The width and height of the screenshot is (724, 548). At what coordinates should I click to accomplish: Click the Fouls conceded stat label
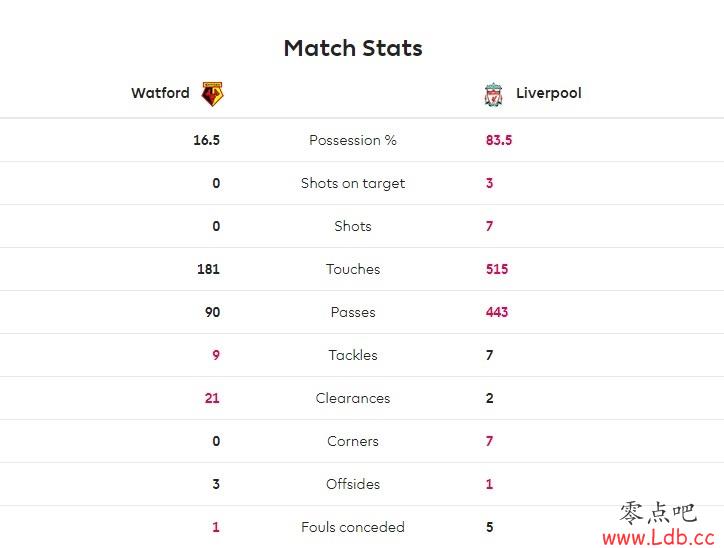pos(353,527)
